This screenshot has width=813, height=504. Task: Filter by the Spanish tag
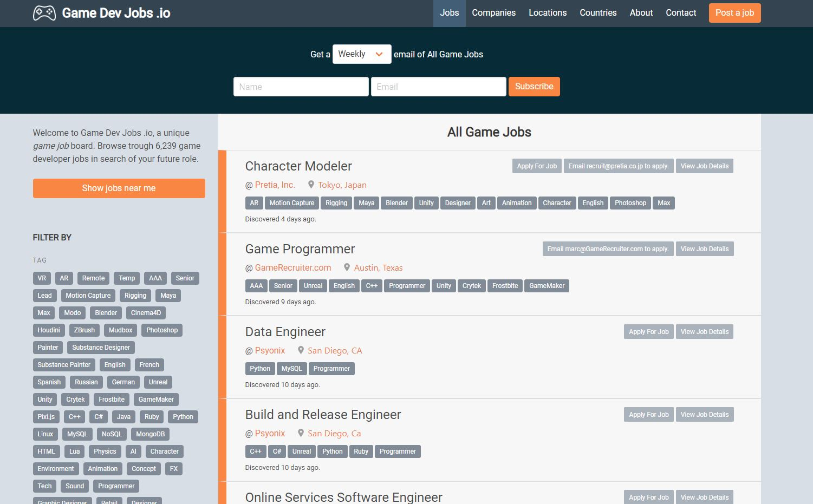pyautogui.click(x=49, y=382)
